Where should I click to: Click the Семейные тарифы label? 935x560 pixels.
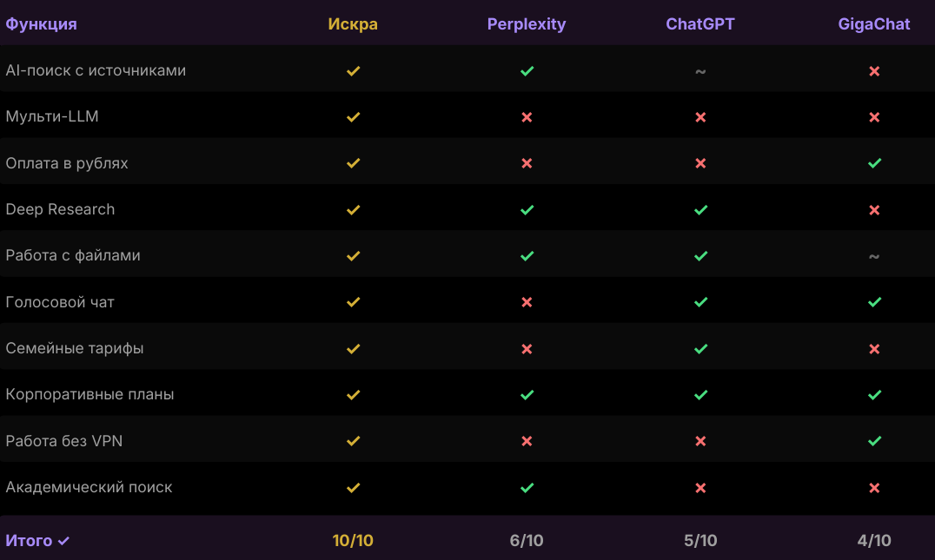point(75,348)
